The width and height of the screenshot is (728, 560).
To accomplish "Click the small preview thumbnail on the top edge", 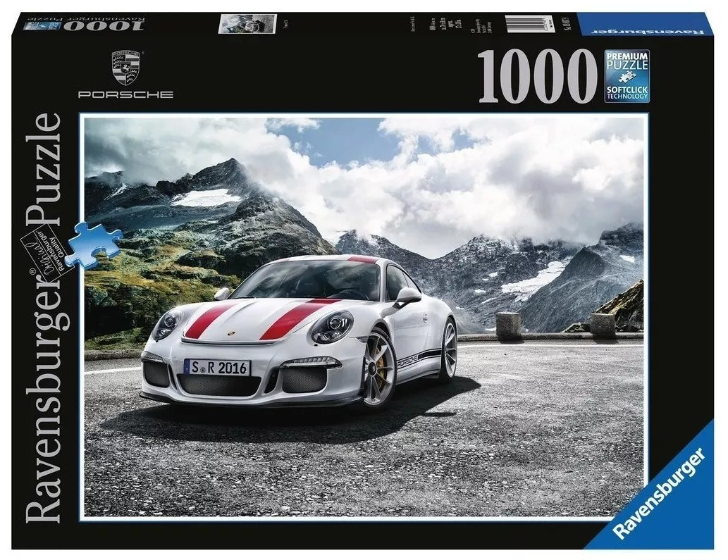I will pos(247,24).
